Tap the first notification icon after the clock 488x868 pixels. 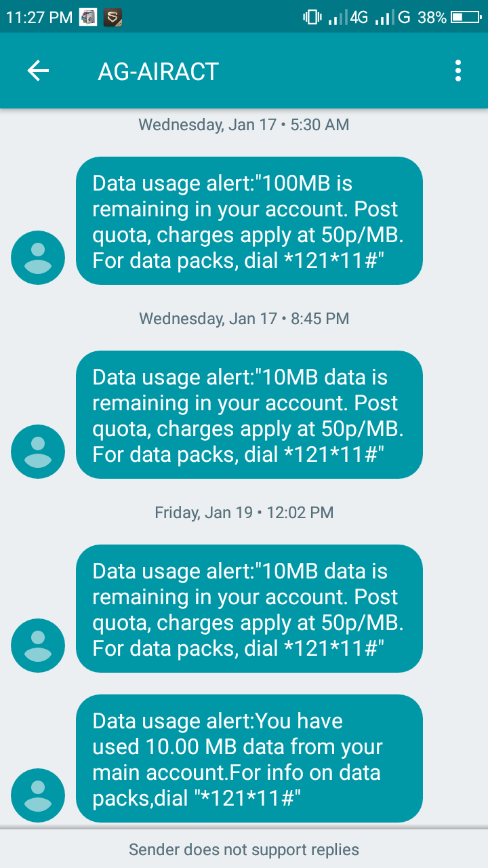pyautogui.click(x=88, y=18)
